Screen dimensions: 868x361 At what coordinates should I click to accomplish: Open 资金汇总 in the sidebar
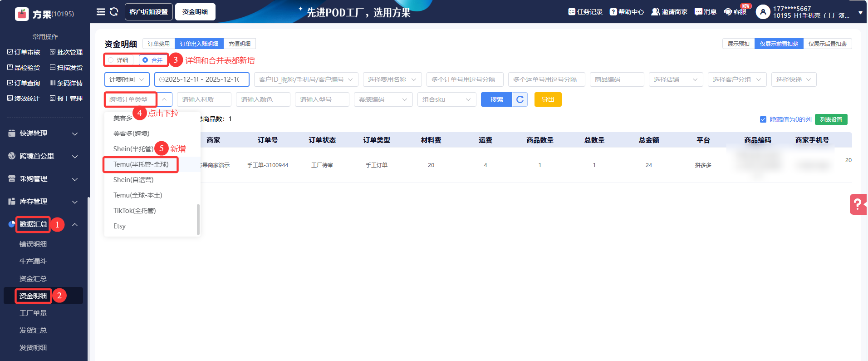tap(33, 278)
